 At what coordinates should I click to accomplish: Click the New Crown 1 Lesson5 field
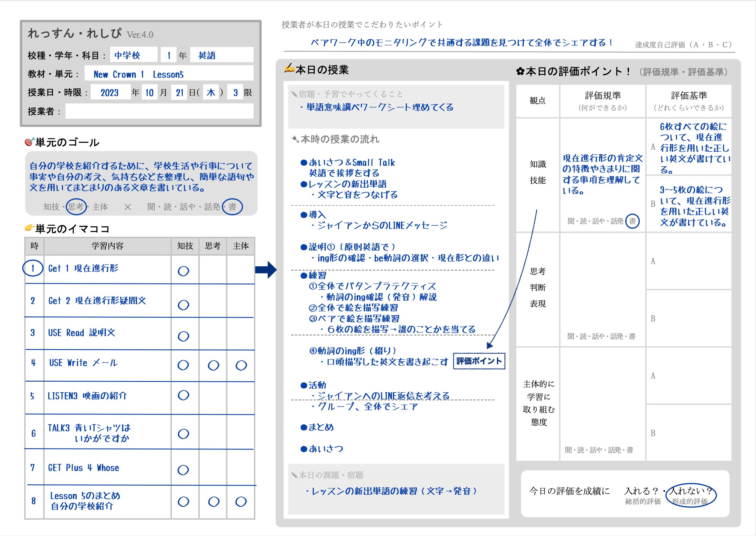pos(169,73)
